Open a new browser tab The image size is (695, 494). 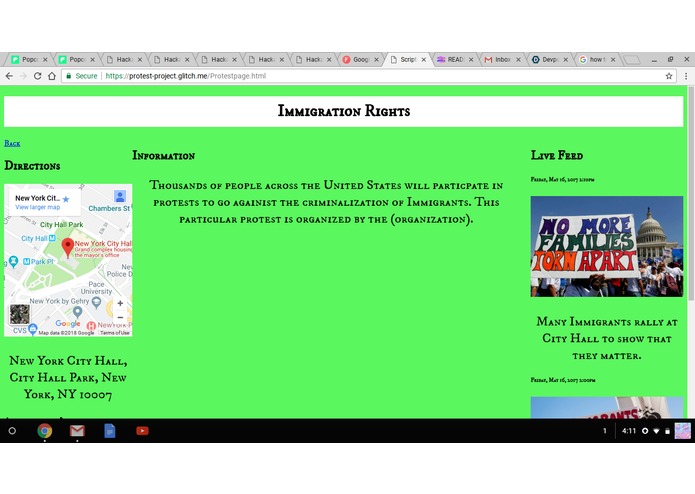point(632,60)
